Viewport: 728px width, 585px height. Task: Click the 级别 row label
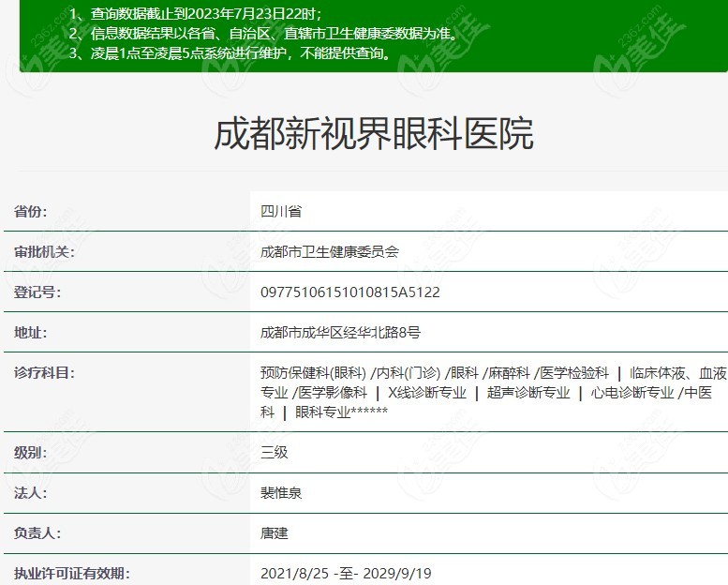click(x=31, y=452)
